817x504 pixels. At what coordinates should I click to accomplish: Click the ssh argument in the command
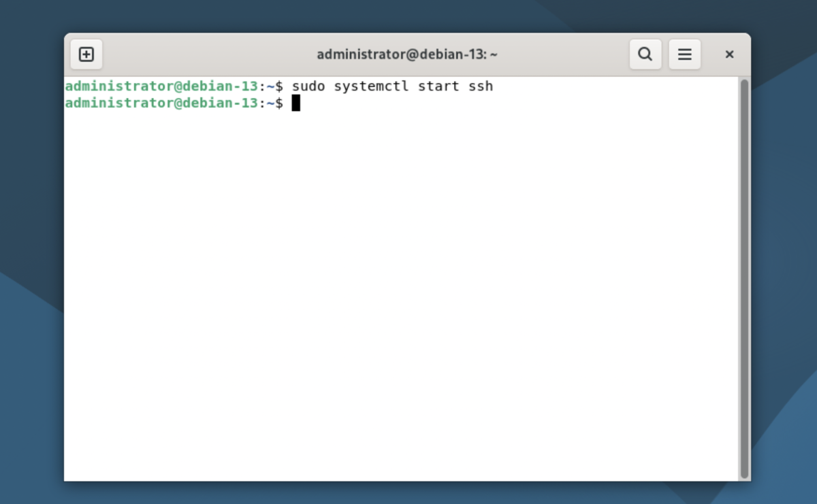coord(480,86)
